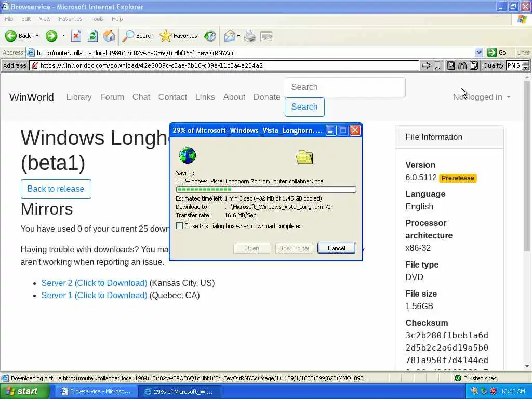
Task: Click Browservice go arrow icon
Action: 426,65
